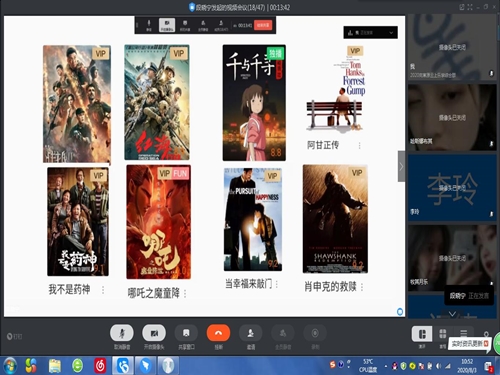Open the green browser icon in taskbar
Screen dimensions: 500x375
pos(77,365)
